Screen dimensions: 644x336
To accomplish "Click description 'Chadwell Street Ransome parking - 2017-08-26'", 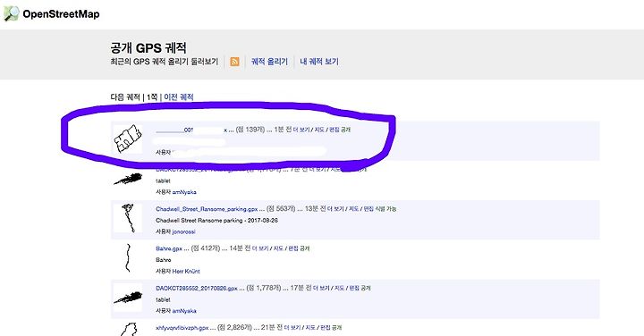I will 216,221.
